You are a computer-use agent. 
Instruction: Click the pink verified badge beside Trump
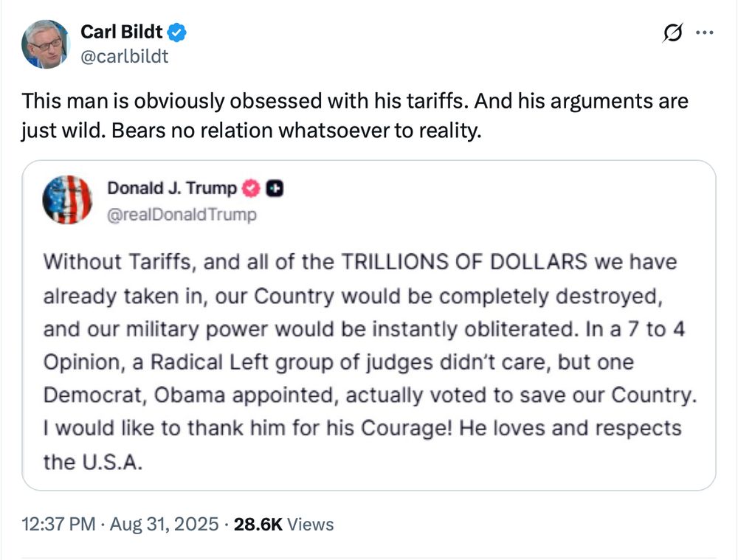point(251,188)
